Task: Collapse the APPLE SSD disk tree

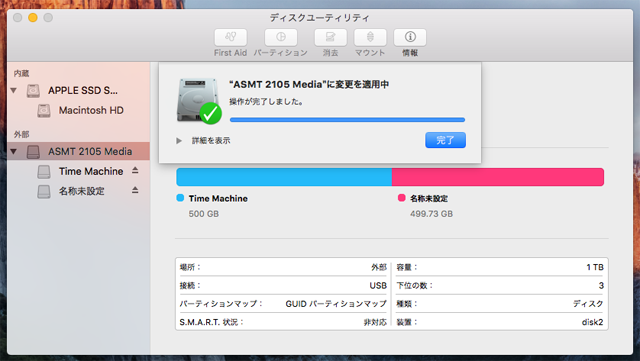Action: [x=14, y=90]
